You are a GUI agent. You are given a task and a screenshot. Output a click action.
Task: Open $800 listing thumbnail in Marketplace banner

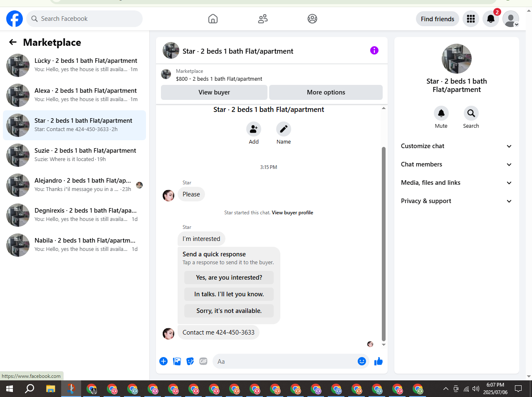coord(166,74)
